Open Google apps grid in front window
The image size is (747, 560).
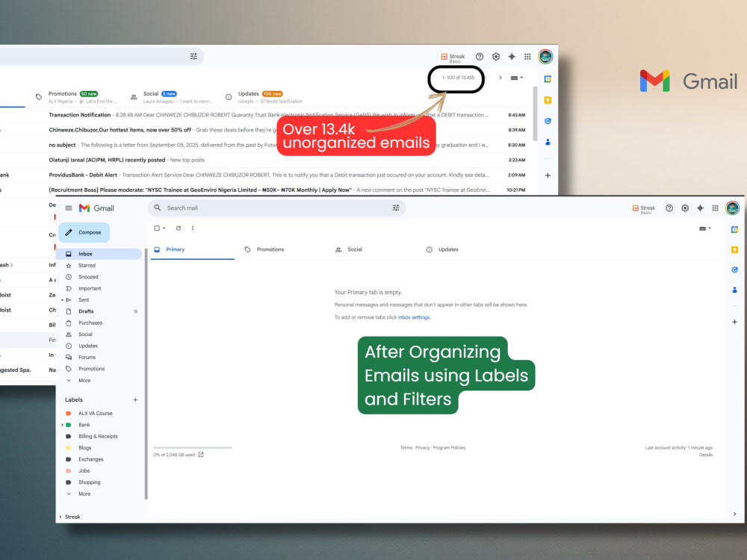[x=715, y=208]
